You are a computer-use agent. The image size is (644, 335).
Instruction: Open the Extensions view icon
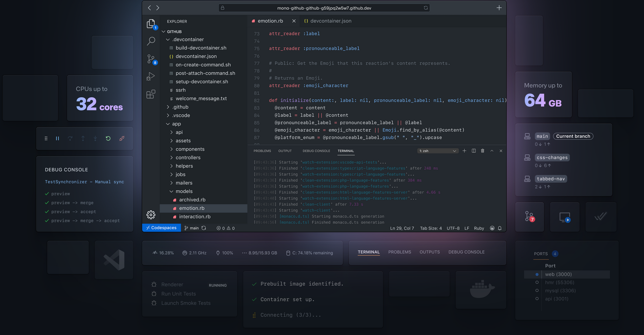(151, 94)
